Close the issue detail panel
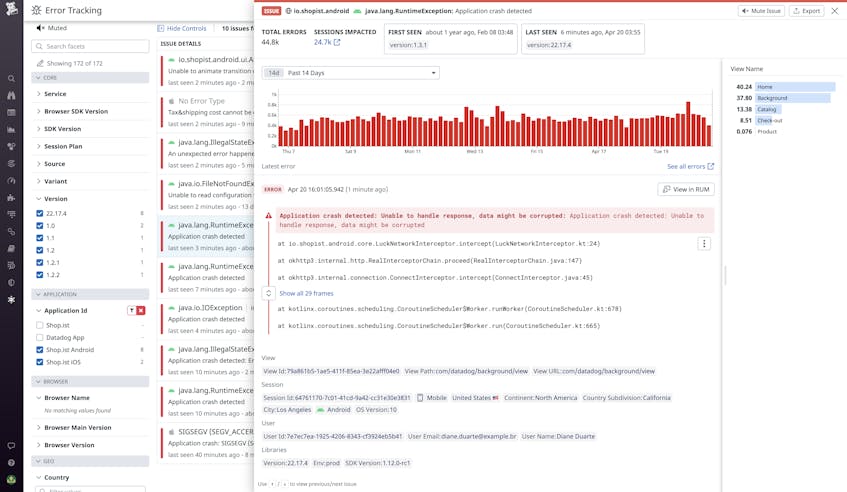Screen dimensions: 847x492 (835, 11)
